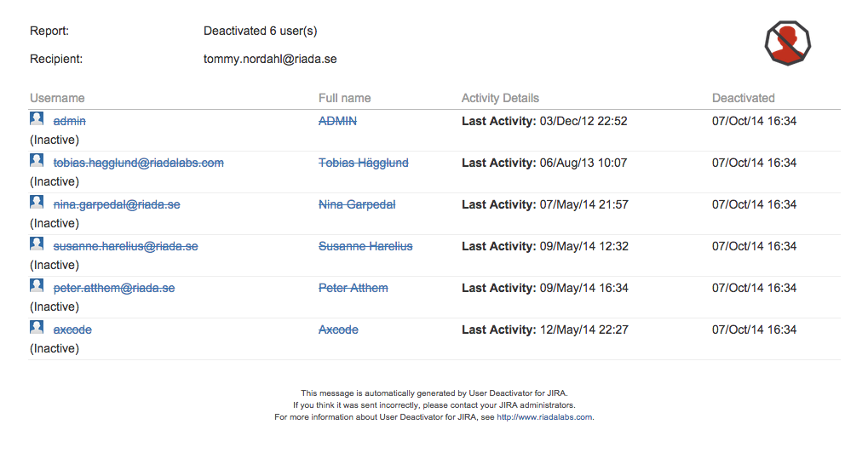Open nina.garpedal@riada.se user link
The height and width of the screenshot is (453, 868).
tap(117, 204)
